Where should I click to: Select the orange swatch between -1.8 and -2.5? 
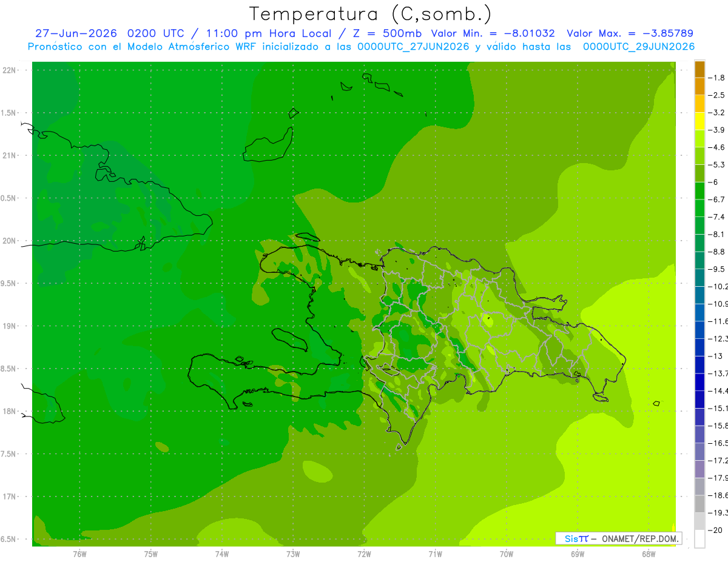[x=699, y=86]
